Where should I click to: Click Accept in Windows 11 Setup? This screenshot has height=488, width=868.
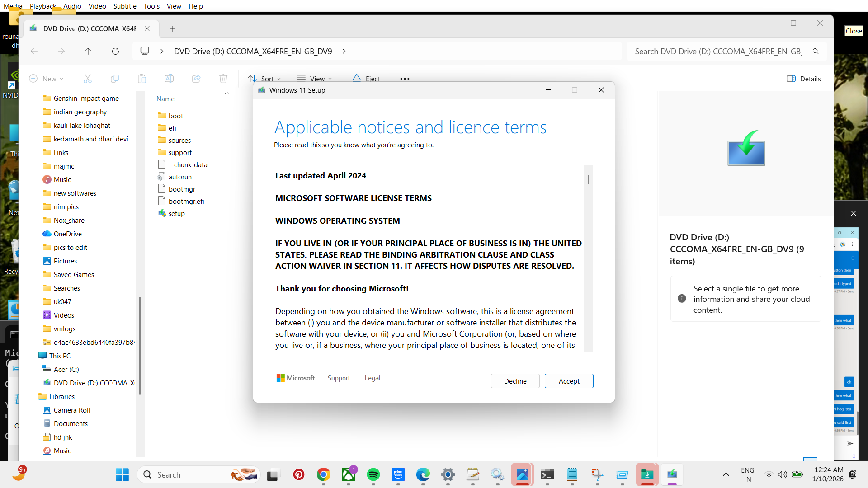pos(569,381)
